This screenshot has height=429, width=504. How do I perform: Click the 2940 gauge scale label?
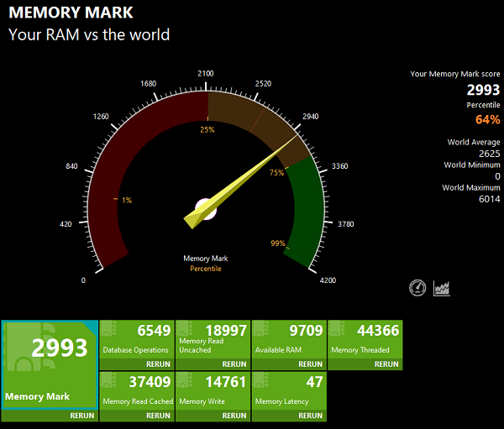(311, 117)
